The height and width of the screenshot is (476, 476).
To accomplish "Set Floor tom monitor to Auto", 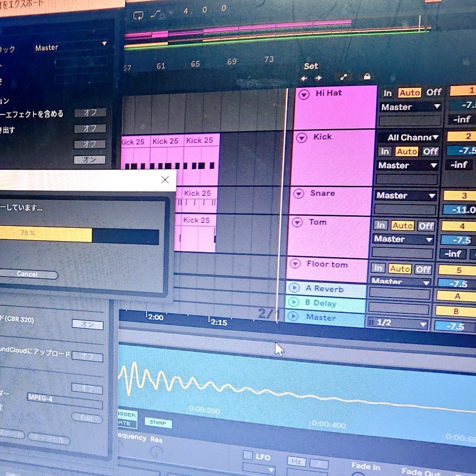I will click(x=400, y=269).
